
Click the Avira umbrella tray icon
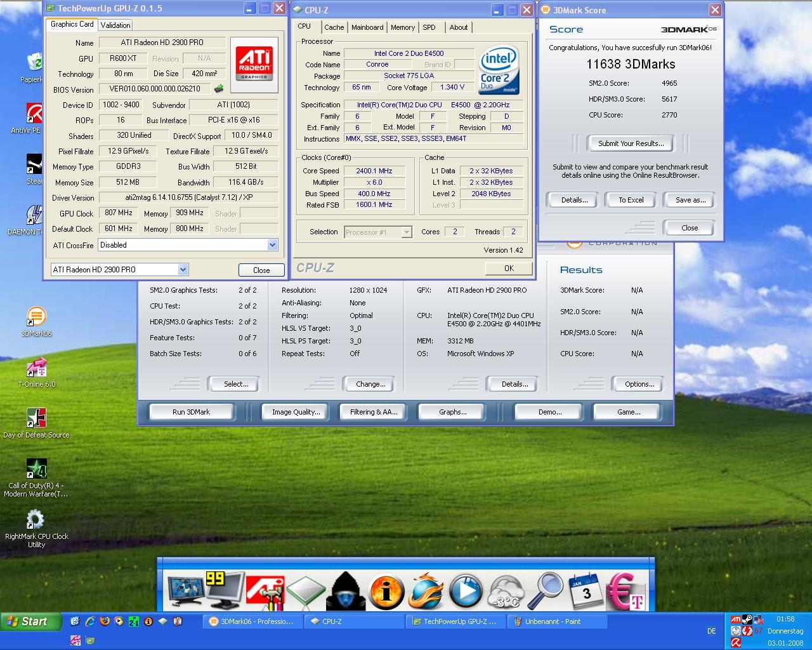point(735,642)
